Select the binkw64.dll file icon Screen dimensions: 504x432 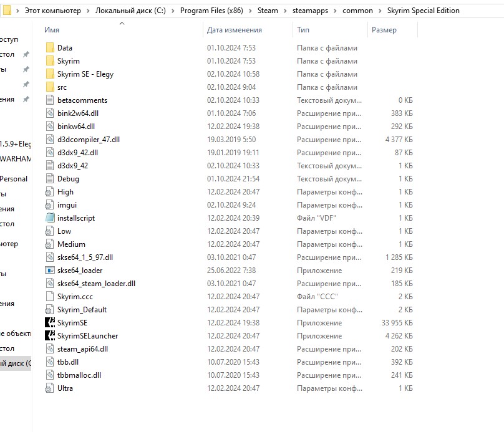50,127
